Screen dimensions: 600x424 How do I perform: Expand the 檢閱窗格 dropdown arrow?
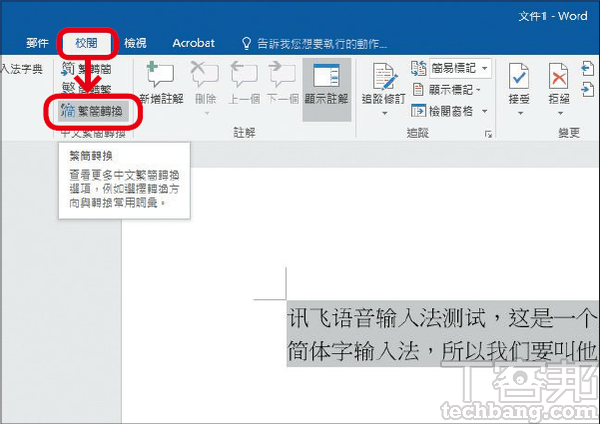[485, 111]
